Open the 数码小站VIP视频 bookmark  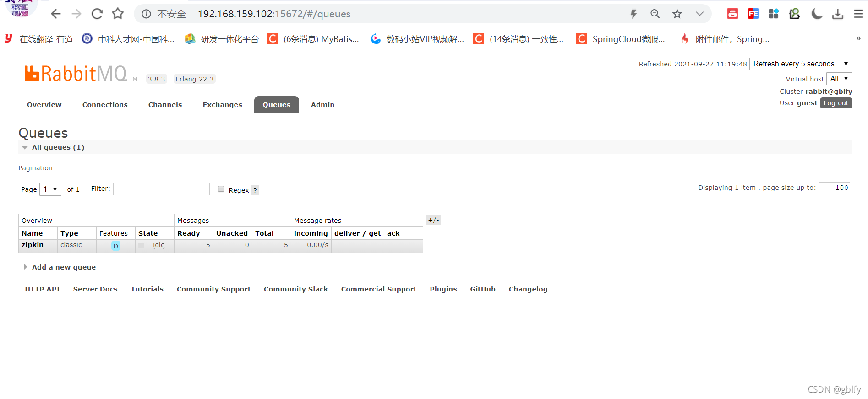417,39
